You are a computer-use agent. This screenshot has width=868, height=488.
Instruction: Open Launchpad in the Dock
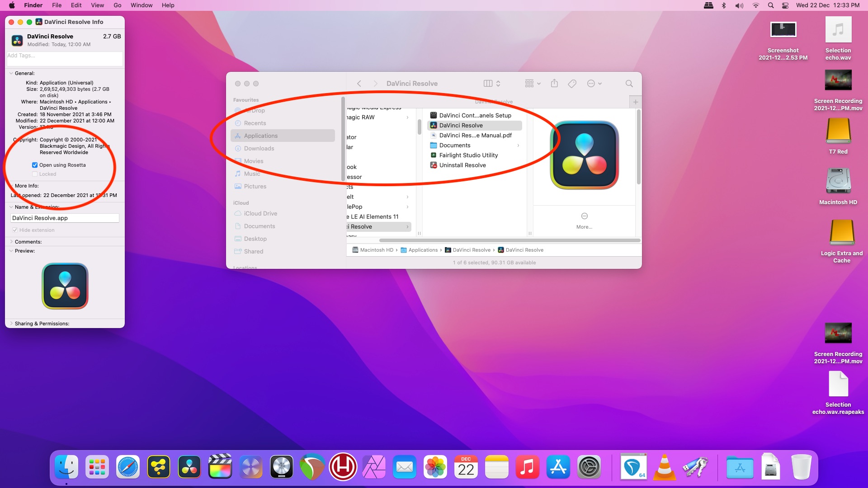tap(97, 467)
